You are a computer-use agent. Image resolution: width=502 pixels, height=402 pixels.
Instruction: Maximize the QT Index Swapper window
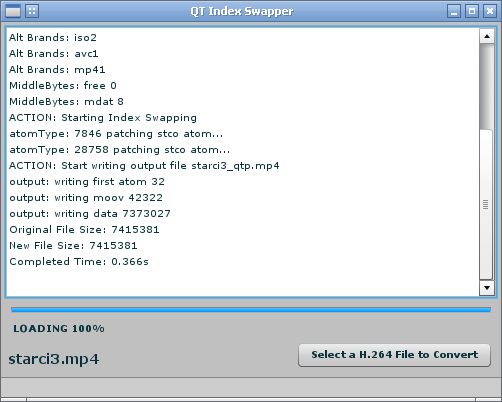(472, 11)
